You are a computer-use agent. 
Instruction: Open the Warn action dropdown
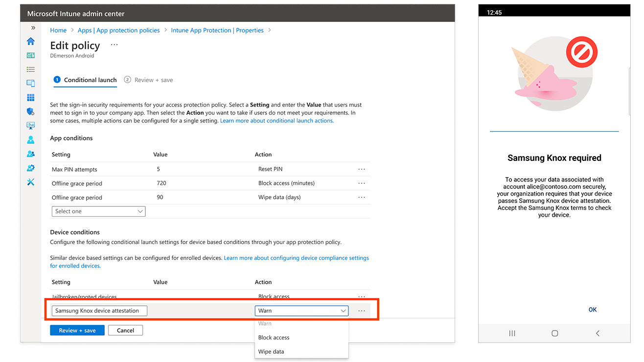pyautogui.click(x=301, y=311)
